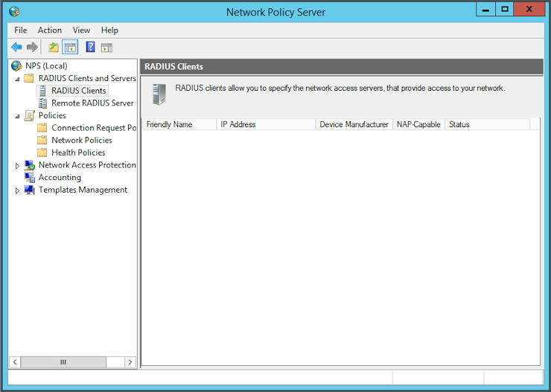Open the Help menu

coord(109,30)
